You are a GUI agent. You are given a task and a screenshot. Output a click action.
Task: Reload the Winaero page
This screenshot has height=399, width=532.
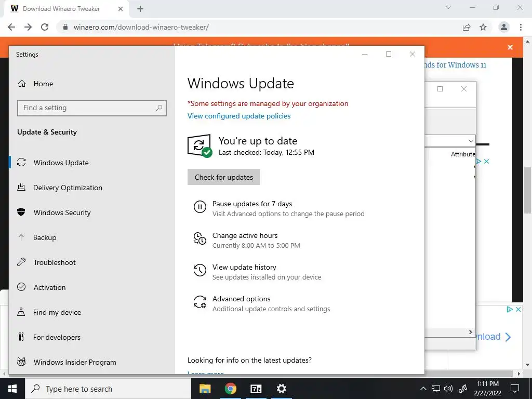pyautogui.click(x=45, y=27)
